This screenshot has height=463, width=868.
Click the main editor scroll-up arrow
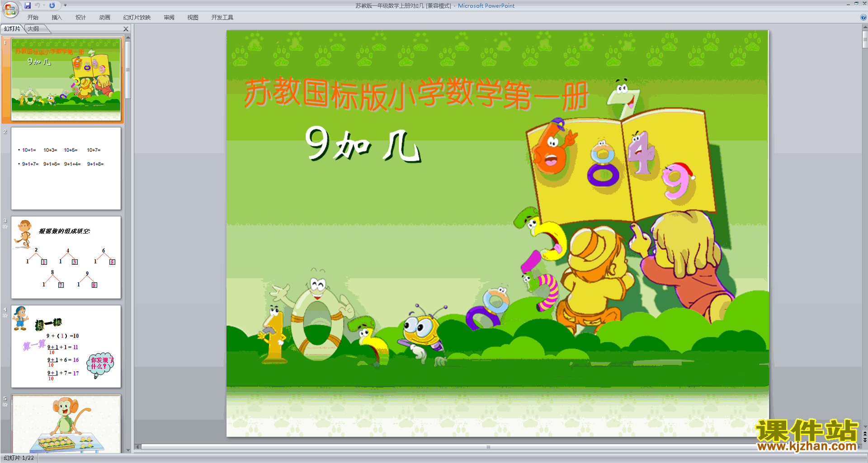click(x=865, y=28)
